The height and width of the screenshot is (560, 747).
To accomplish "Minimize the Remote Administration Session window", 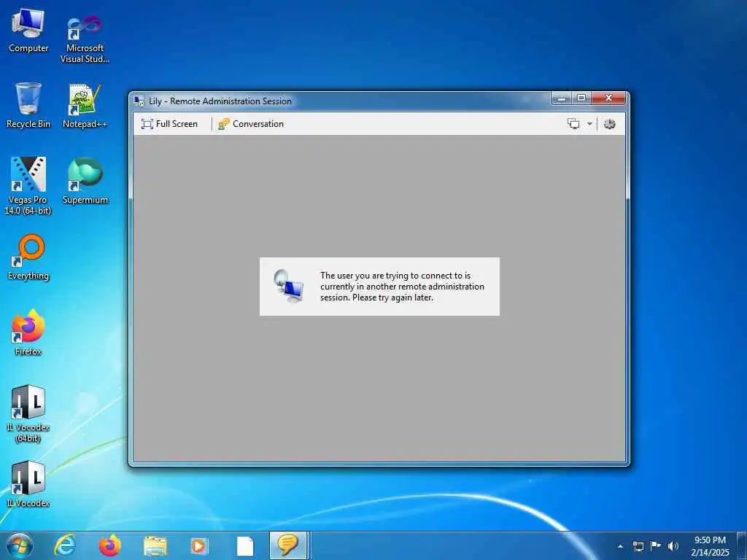I will tap(562, 98).
